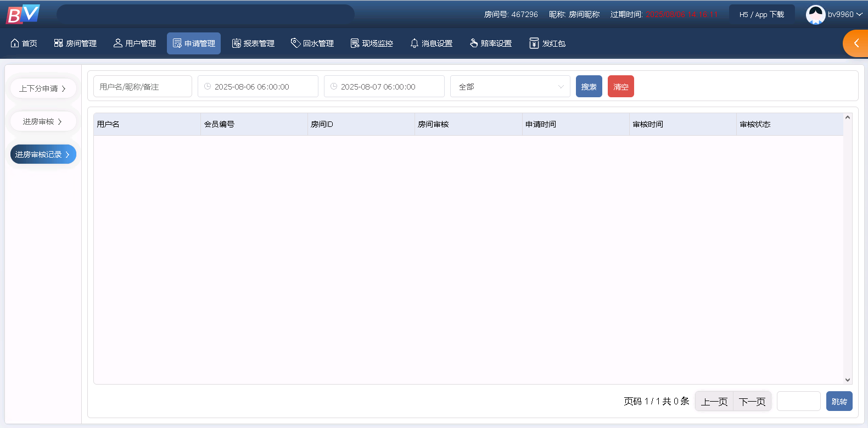This screenshot has height=428, width=868.
Task: Click the table scrollbar down arrow
Action: (848, 380)
